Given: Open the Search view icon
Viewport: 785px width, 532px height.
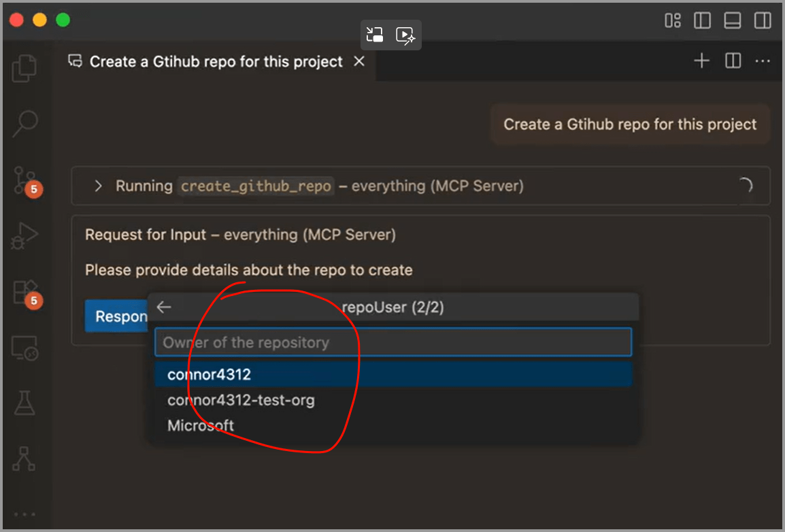Looking at the screenshot, I should coord(25,123).
